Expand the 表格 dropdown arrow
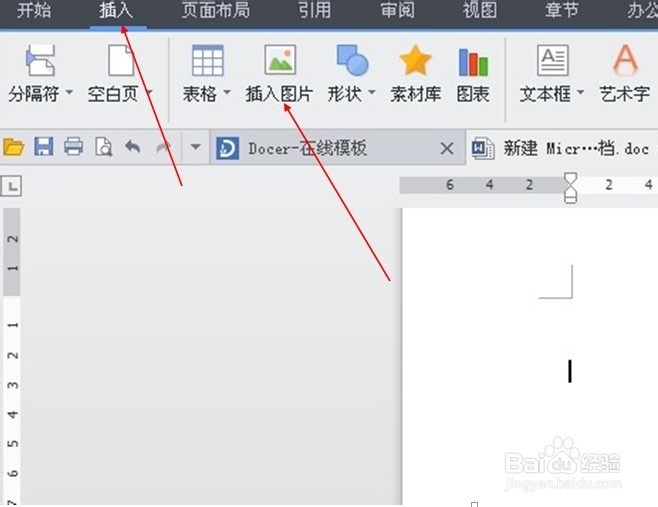This screenshot has height=507, width=658. pos(227,91)
